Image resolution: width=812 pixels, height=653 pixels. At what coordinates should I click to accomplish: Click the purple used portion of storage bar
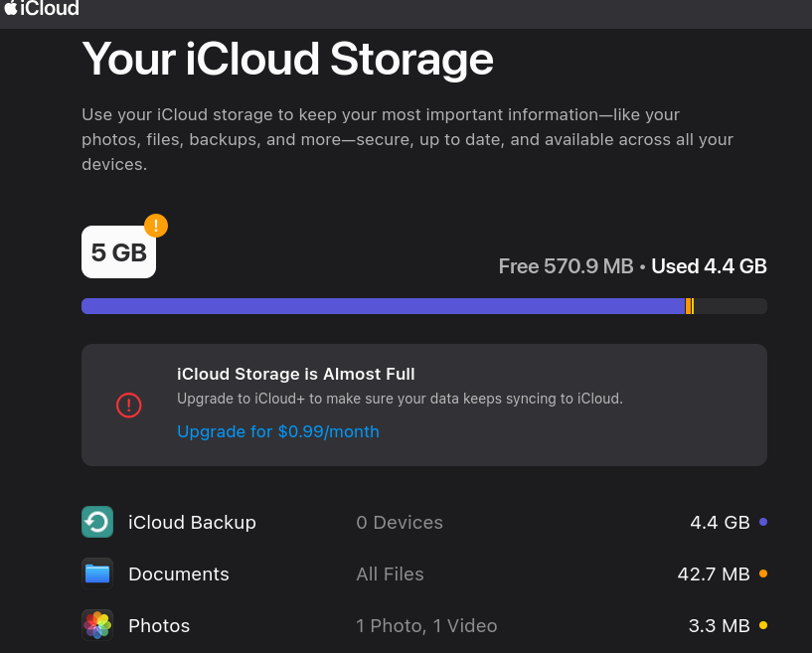[x=383, y=306]
